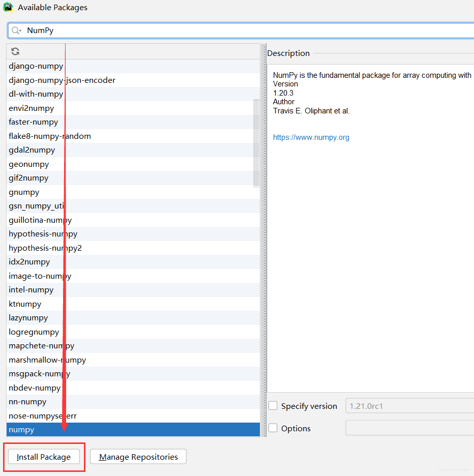Viewport: 474px width, 476px height.
Task: Select ktnumpy in the list
Action: click(133, 304)
